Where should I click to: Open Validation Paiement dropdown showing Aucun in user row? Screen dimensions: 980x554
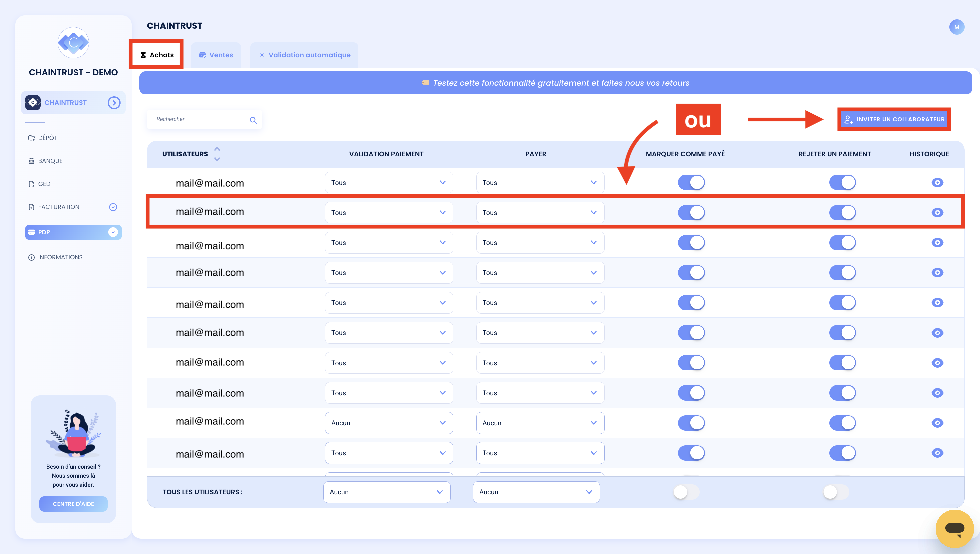[x=389, y=423]
